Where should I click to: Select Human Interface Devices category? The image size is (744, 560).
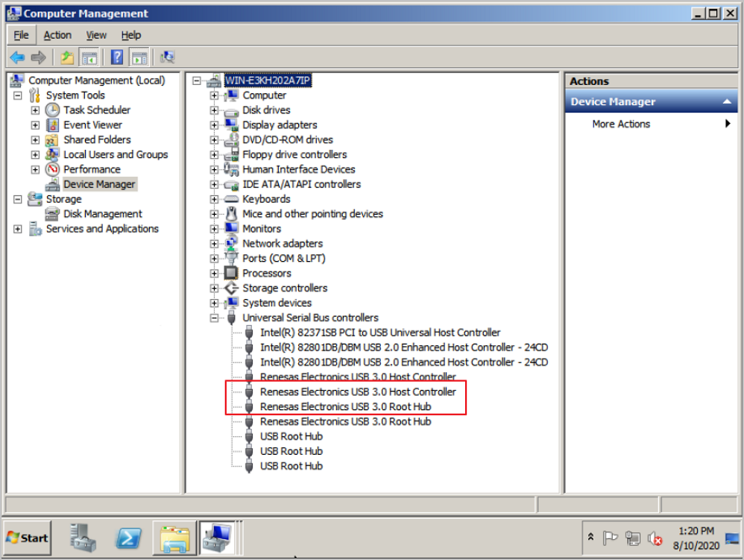click(299, 169)
